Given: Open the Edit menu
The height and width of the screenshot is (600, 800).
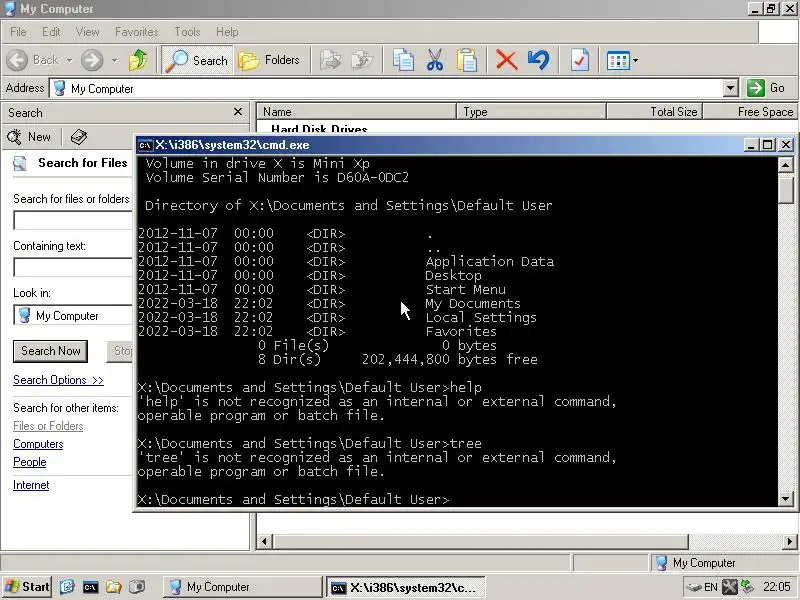Looking at the screenshot, I should tap(51, 32).
